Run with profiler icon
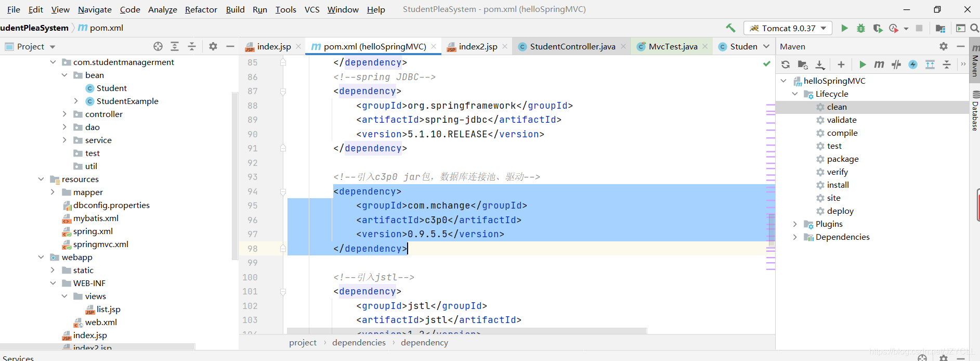980x361 pixels. point(894,28)
